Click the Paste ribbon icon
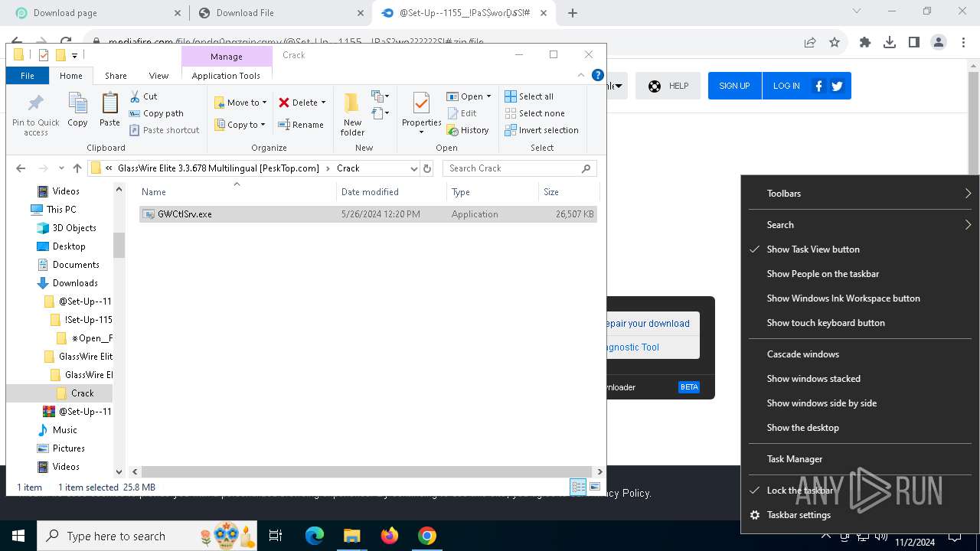 click(x=109, y=109)
